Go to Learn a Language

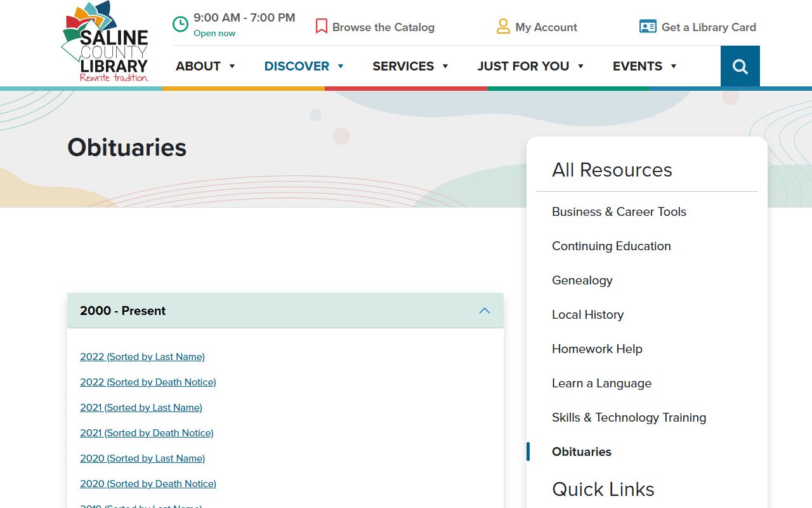tap(601, 384)
